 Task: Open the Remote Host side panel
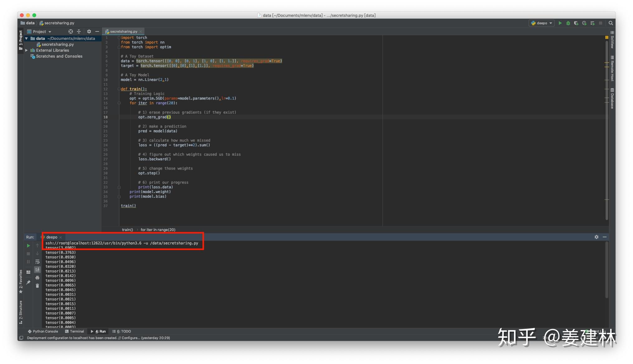pos(612,69)
